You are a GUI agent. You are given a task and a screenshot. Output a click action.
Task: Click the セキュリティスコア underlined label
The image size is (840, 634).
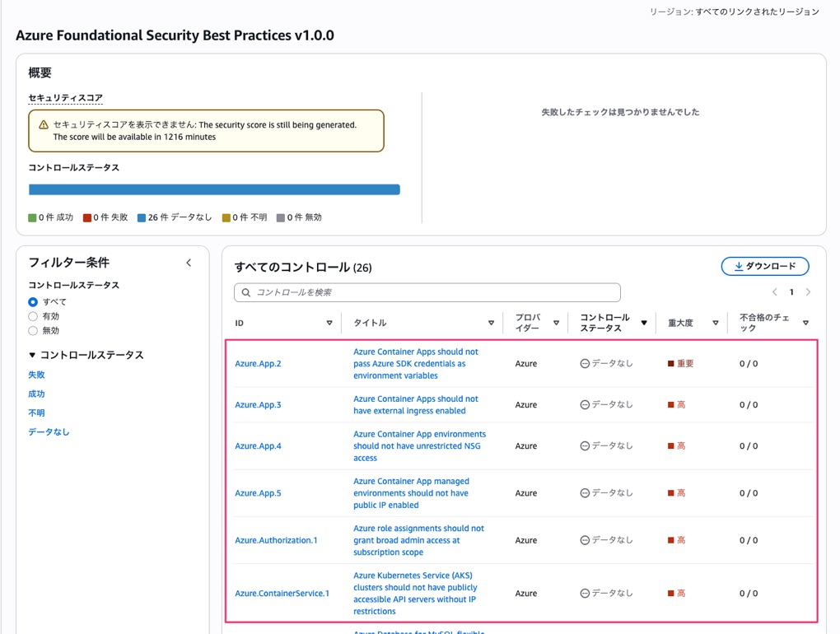65,98
